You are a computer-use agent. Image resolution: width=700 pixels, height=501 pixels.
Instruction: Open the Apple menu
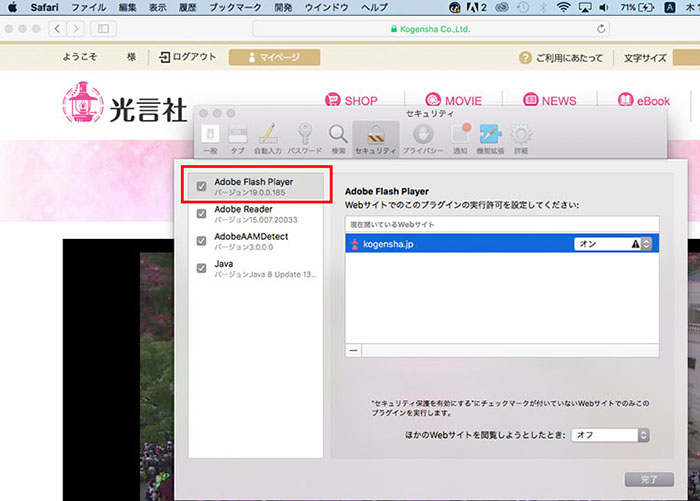12,7
